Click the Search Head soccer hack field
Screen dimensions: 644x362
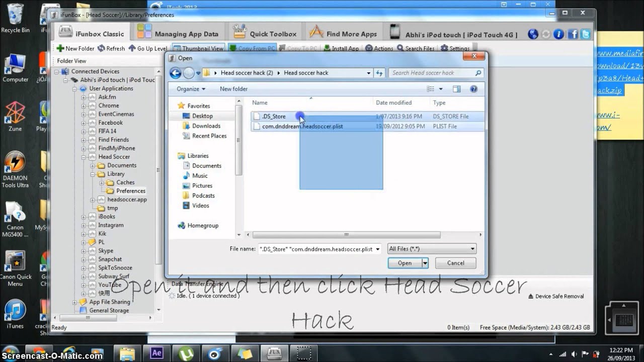click(x=436, y=73)
